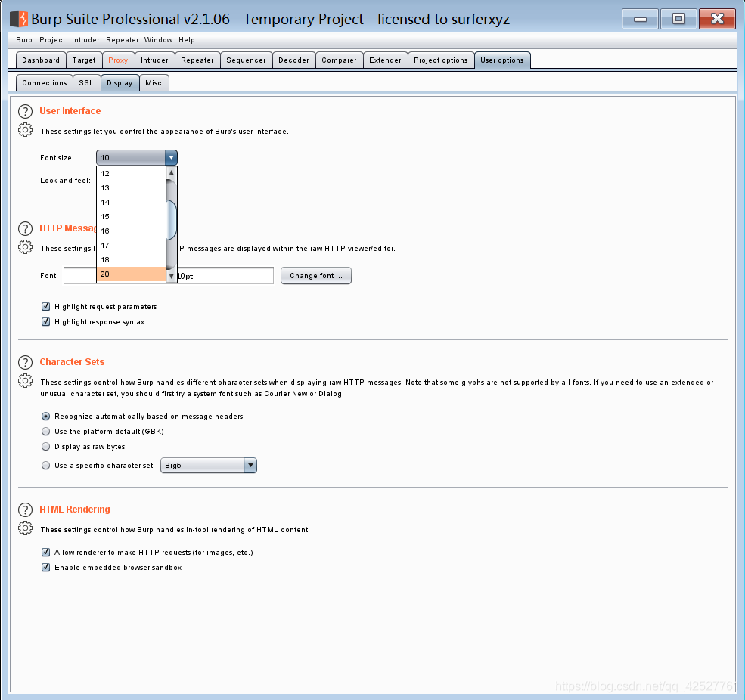
Task: Click the help icon beside HTML Rendering
Action: click(x=25, y=510)
